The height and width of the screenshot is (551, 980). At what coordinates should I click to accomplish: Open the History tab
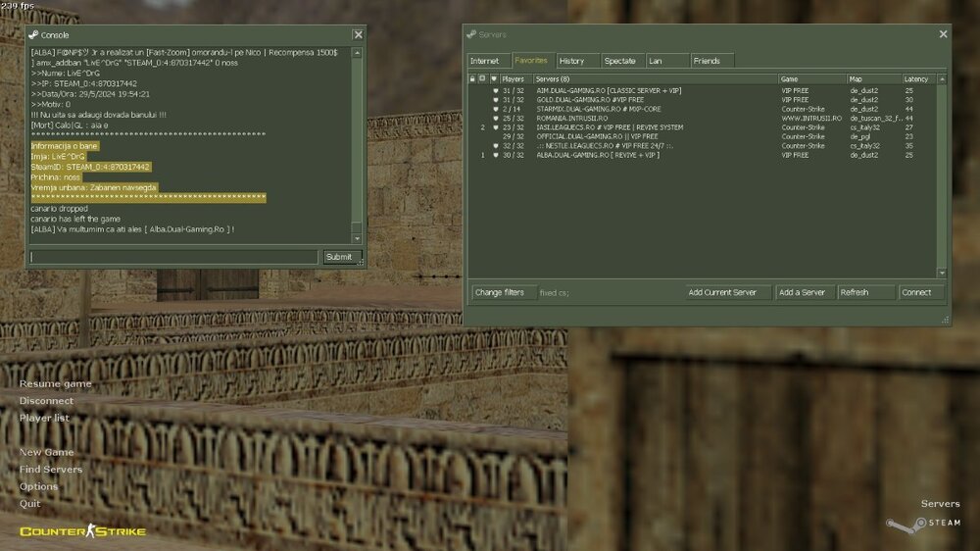coord(571,61)
